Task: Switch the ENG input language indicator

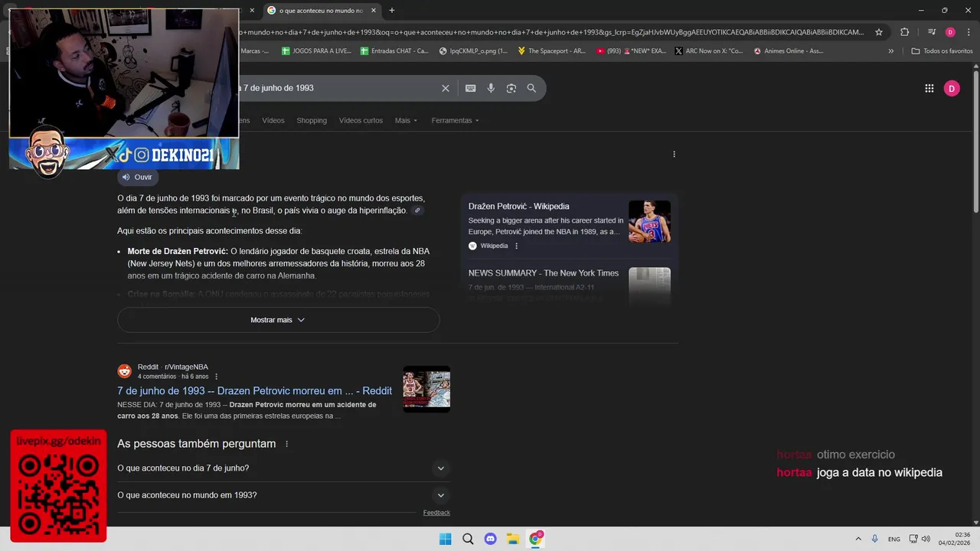Action: point(894,539)
